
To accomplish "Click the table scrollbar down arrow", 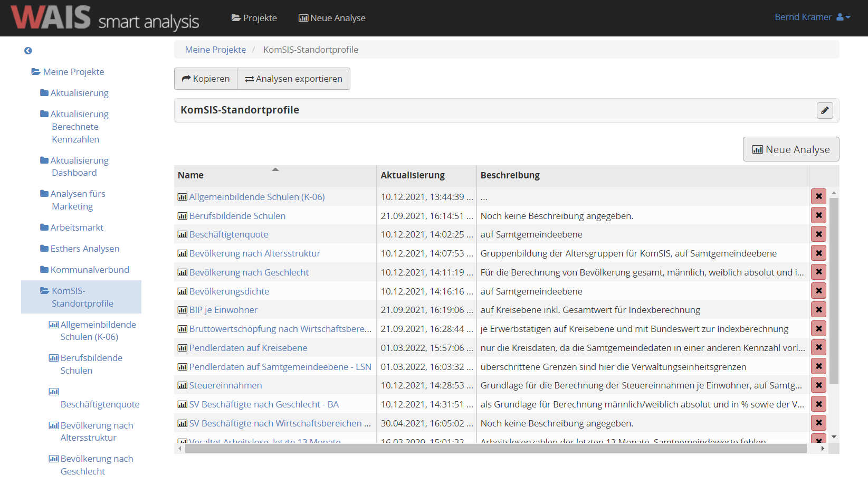I will [x=834, y=437].
